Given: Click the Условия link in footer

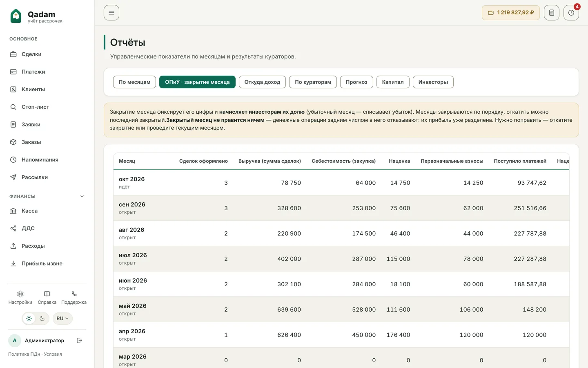Looking at the screenshot, I should point(53,354).
